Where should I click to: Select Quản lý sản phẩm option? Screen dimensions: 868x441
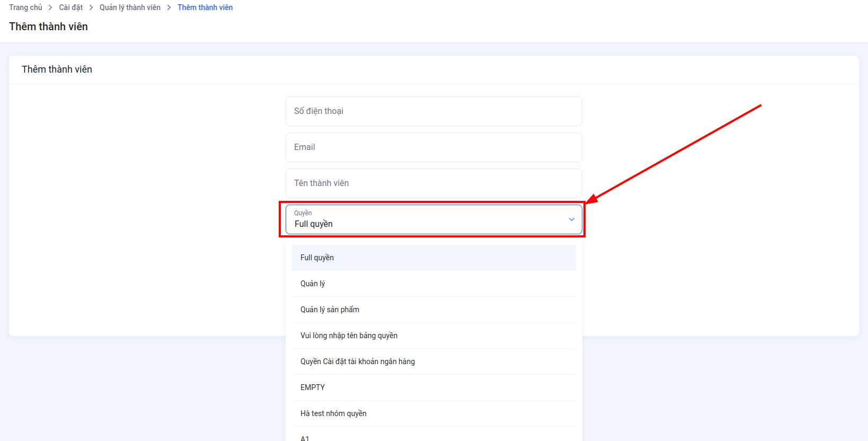pyautogui.click(x=433, y=310)
